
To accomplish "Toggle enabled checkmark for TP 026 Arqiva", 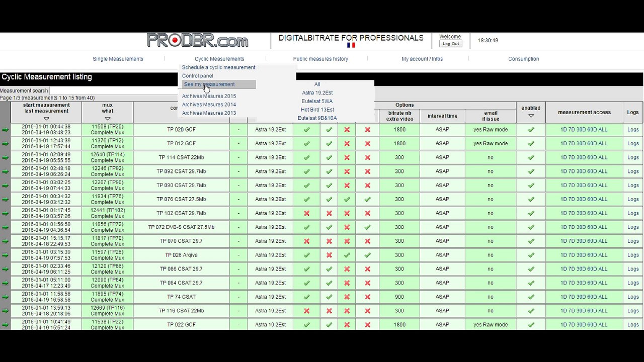I will [531, 255].
